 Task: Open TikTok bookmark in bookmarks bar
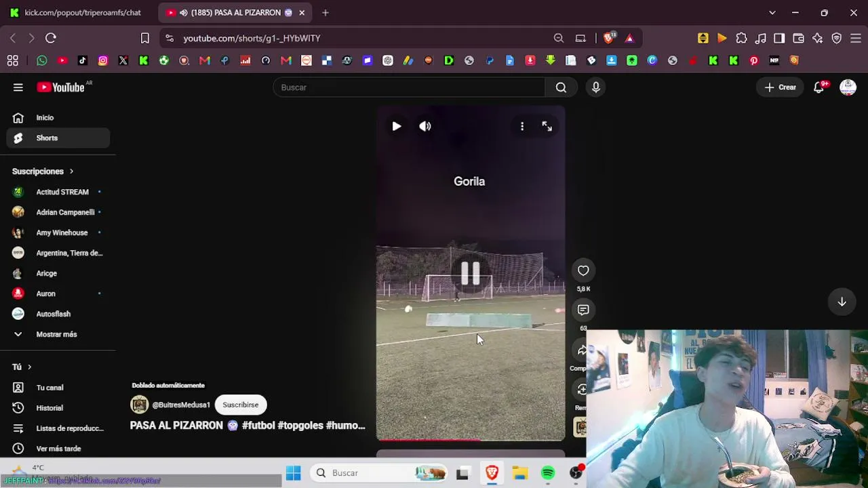coord(83,60)
